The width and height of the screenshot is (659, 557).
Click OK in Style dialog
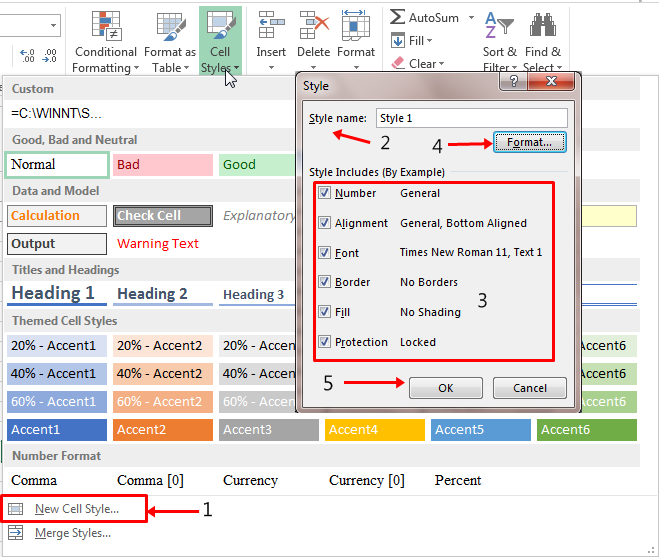click(445, 388)
